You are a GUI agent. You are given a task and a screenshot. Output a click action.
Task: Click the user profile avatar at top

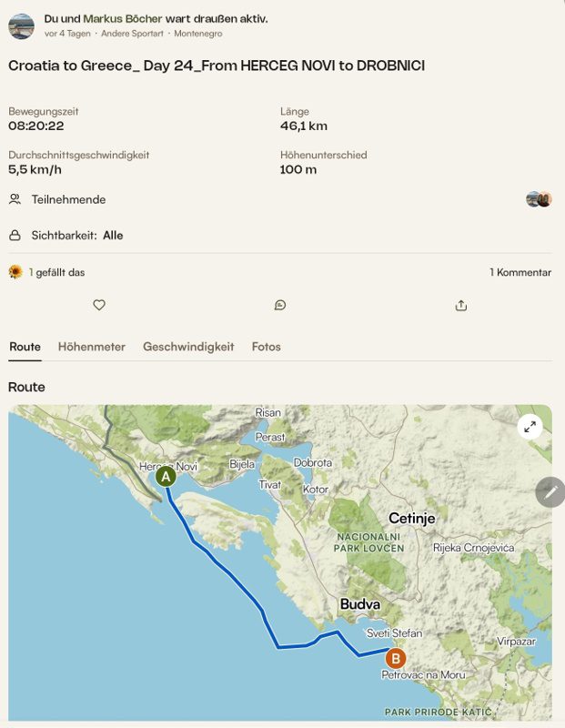click(x=21, y=26)
